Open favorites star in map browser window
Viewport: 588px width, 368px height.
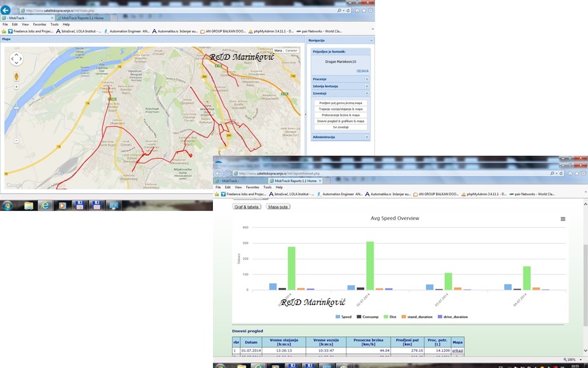click(x=364, y=11)
